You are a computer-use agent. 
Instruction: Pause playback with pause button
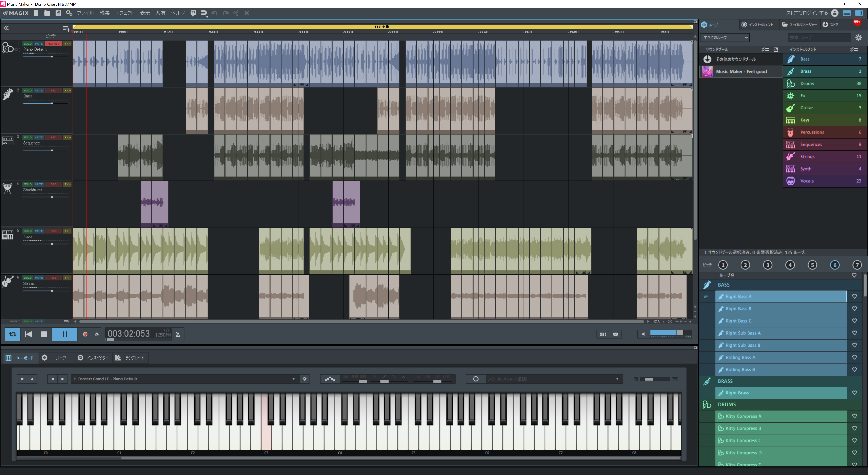coord(64,334)
